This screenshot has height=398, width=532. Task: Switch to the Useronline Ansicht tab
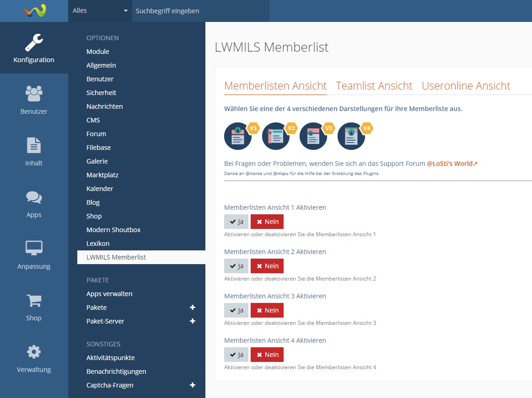[466, 86]
